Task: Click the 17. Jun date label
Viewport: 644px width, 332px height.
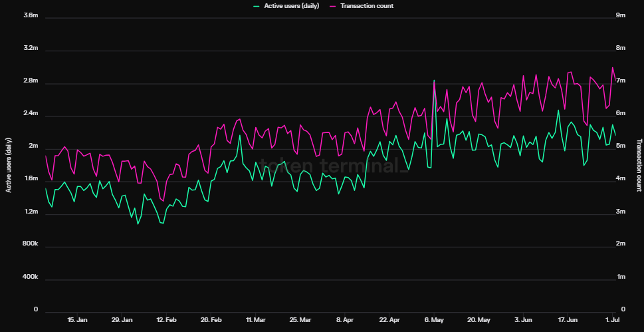Action: 568,319
